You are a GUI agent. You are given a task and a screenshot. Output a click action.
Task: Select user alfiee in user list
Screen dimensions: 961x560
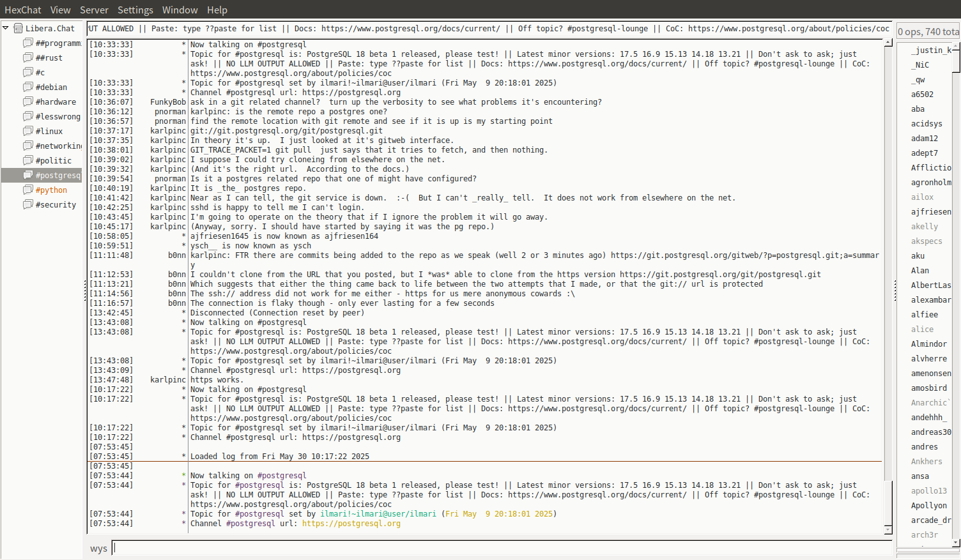coord(925,314)
